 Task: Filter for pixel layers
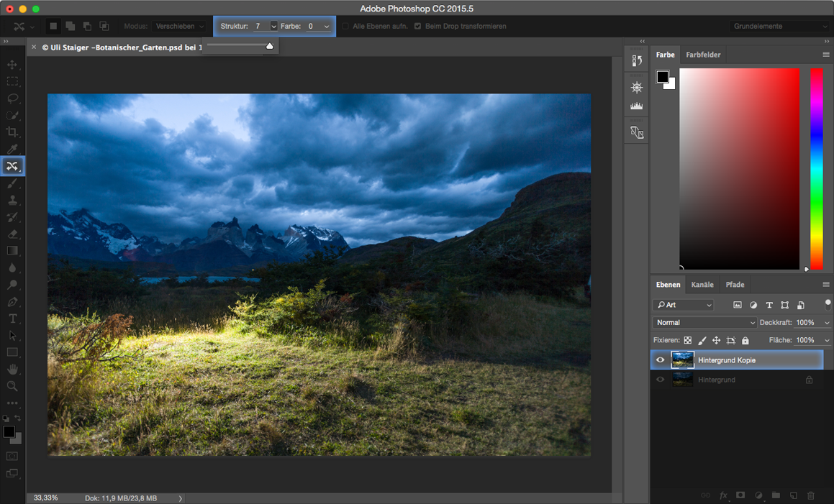[x=737, y=305]
